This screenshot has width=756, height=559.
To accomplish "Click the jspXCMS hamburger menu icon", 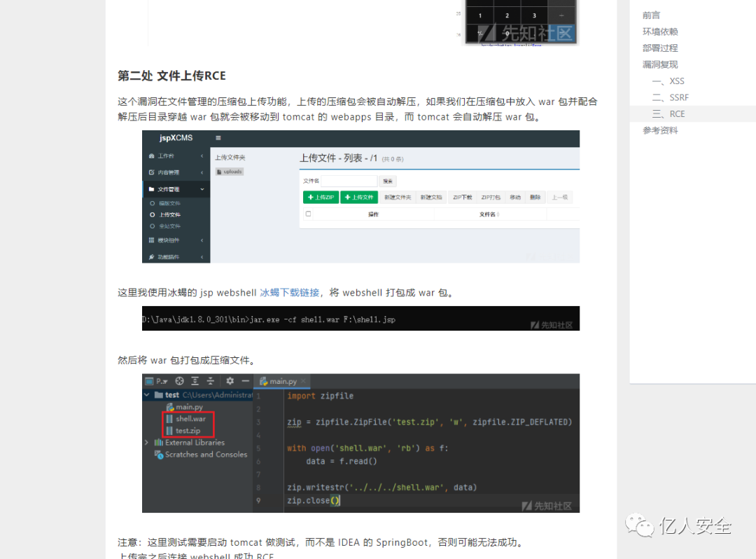I will pyautogui.click(x=218, y=138).
